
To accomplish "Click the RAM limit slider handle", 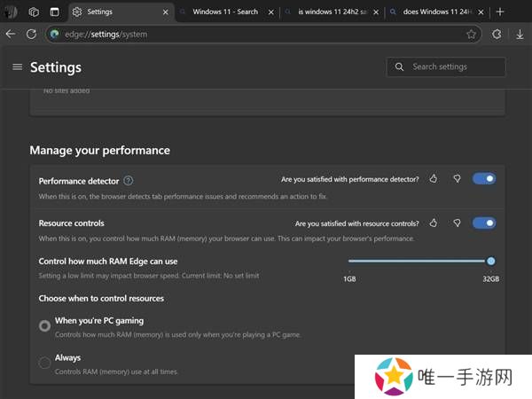I will coord(490,261).
